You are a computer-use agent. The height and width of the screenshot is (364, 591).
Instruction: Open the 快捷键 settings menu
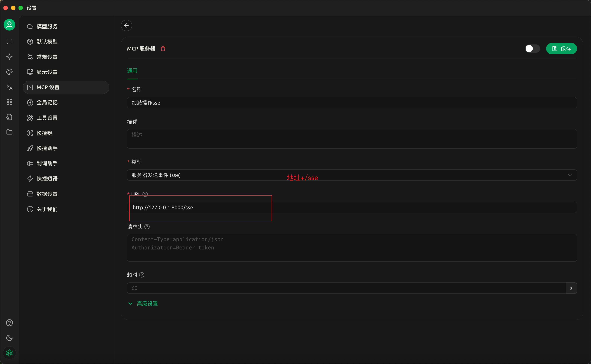tap(66, 133)
